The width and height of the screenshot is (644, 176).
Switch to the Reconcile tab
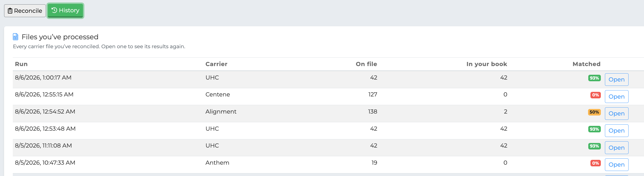point(25,11)
